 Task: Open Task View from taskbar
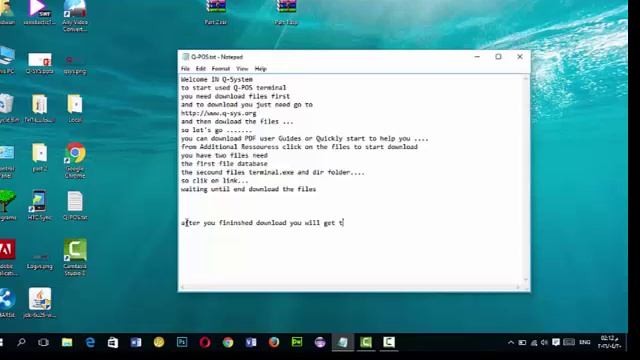pos(43,342)
